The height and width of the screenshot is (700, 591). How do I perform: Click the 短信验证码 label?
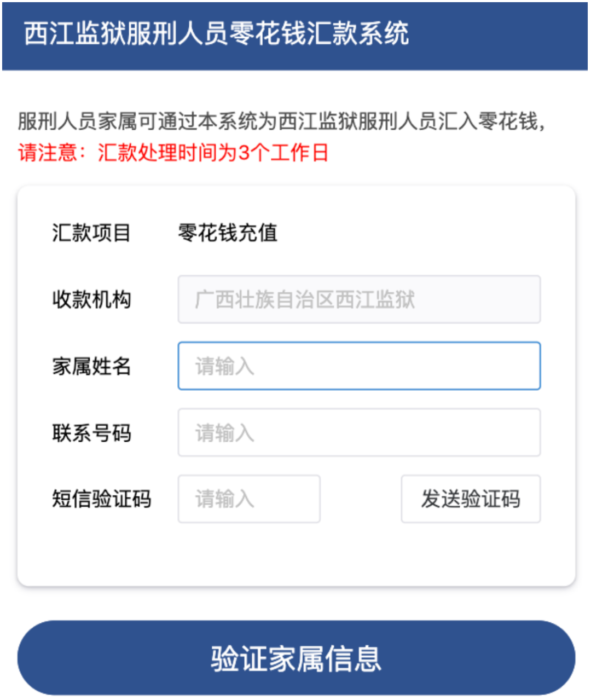point(101,499)
